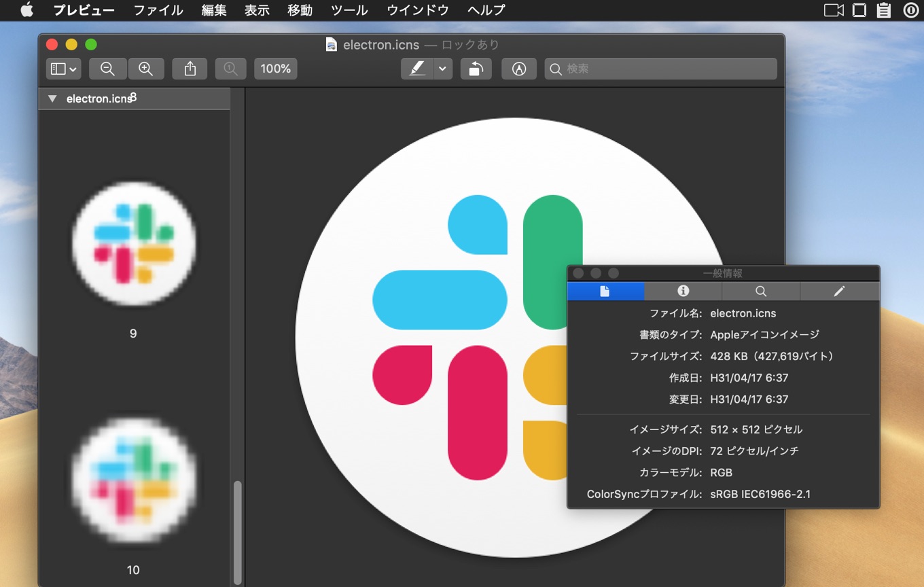Open the highlight color dropdown arrow
The height and width of the screenshot is (587, 924).
443,69
